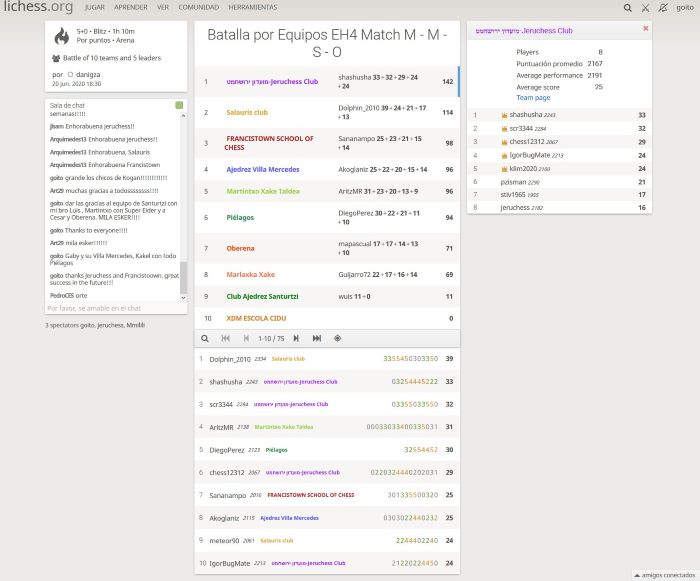The height and width of the screenshot is (581, 700).
Task: Expand the APRENDER menu
Action: pyautogui.click(x=130, y=7)
